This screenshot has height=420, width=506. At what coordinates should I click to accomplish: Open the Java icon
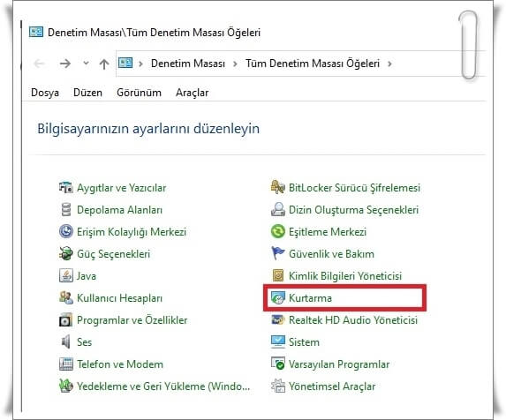66,276
